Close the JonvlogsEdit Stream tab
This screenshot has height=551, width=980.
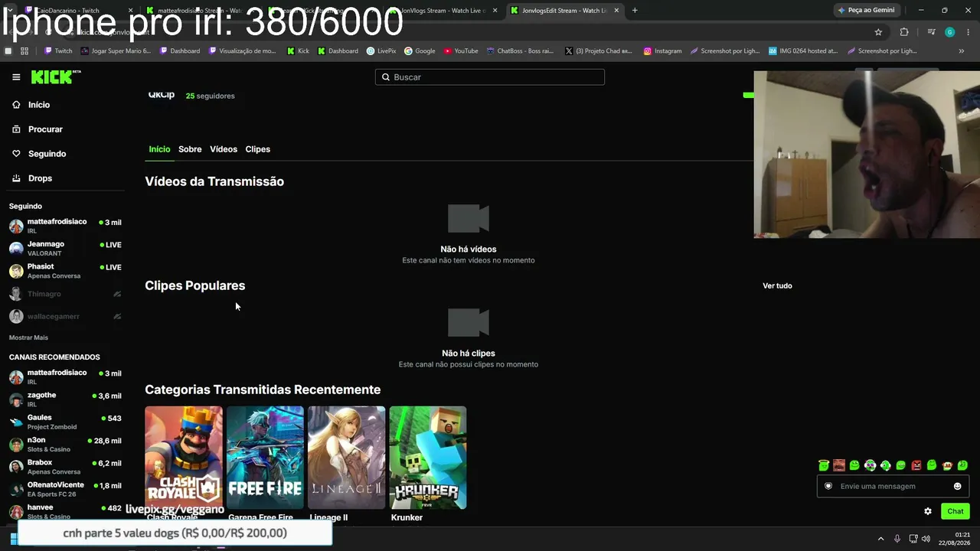coord(616,11)
